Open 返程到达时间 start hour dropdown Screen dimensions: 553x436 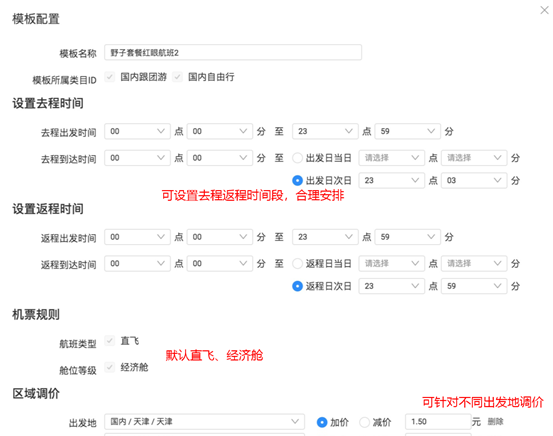pyautogui.click(x=137, y=263)
